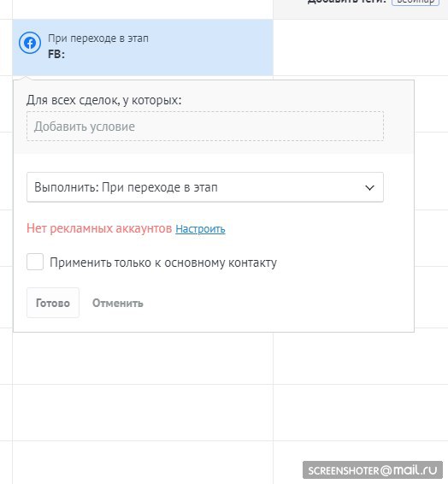448x484 pixels.
Task: Click 'Отменить' to cancel the trigger
Action: coord(117,303)
